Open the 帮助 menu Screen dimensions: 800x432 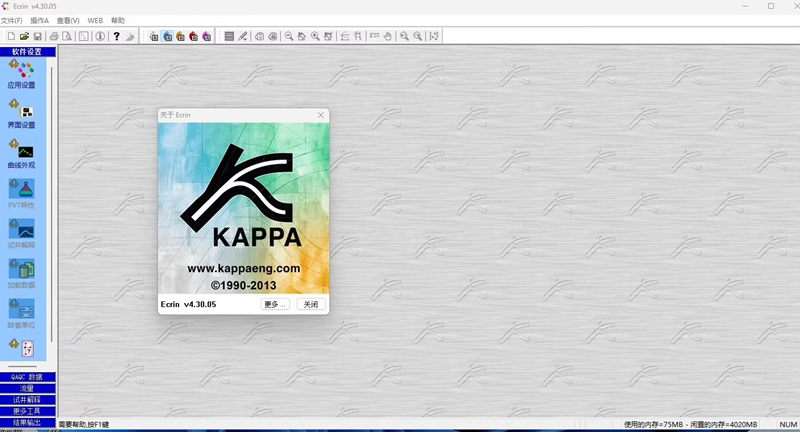tap(118, 20)
